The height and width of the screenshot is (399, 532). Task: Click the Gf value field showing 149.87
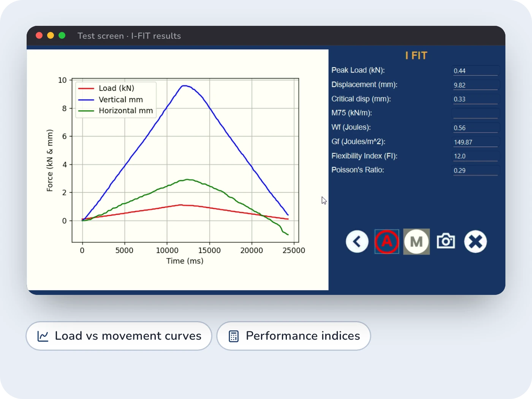pos(475,142)
